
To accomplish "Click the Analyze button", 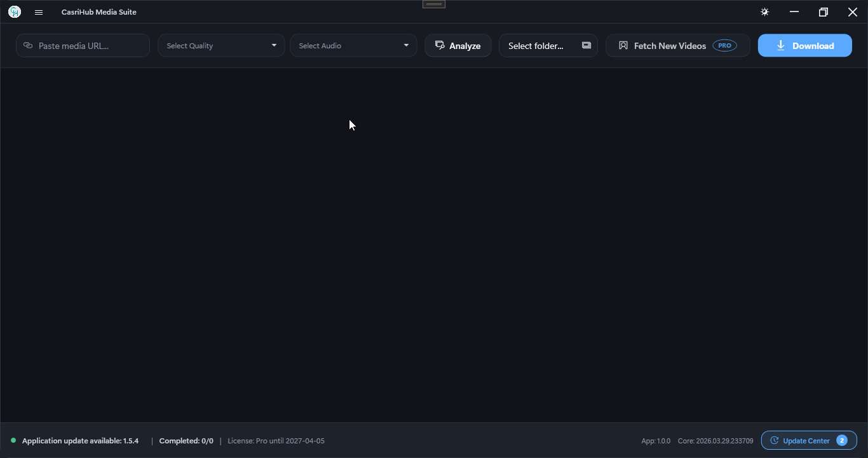I will pyautogui.click(x=458, y=46).
